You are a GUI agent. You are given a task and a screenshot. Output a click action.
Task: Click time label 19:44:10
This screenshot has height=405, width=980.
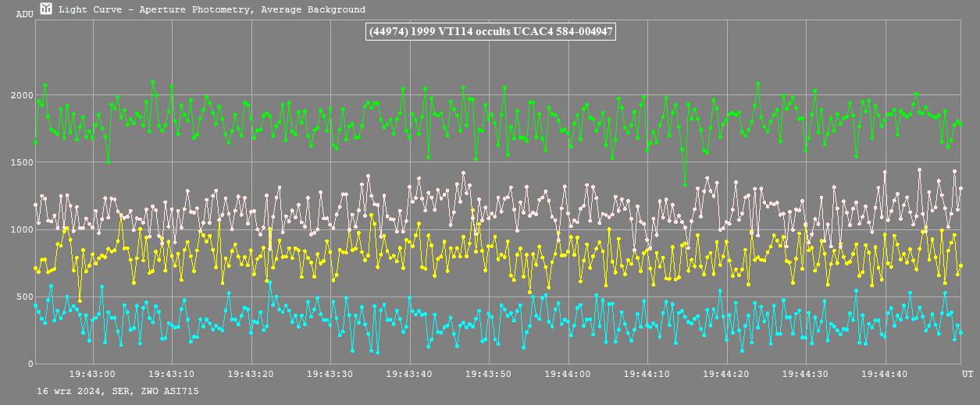point(648,375)
